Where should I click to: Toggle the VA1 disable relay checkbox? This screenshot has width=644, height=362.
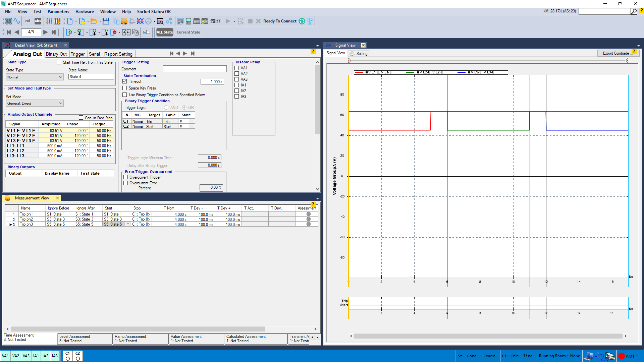[x=237, y=68]
